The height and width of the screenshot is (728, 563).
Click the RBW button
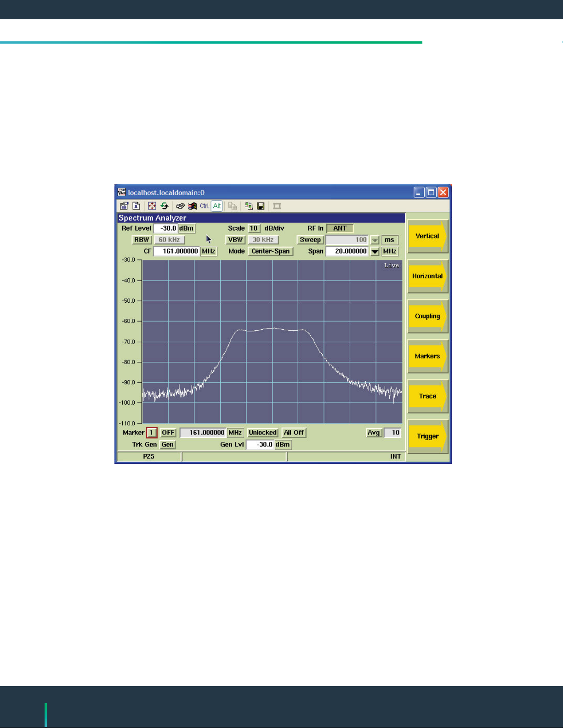pos(142,240)
